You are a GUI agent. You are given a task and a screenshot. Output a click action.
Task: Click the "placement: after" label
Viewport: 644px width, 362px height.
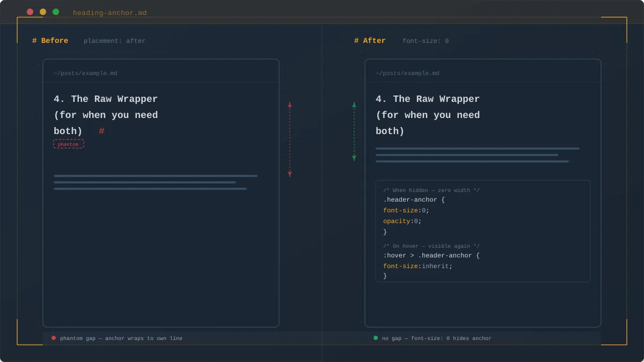(114, 41)
